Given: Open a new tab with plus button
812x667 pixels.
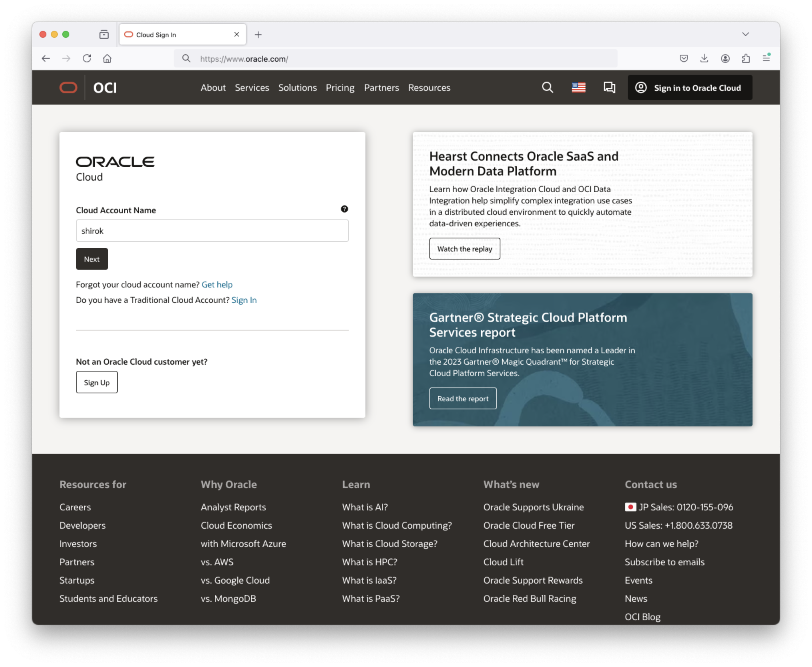Looking at the screenshot, I should (x=258, y=35).
